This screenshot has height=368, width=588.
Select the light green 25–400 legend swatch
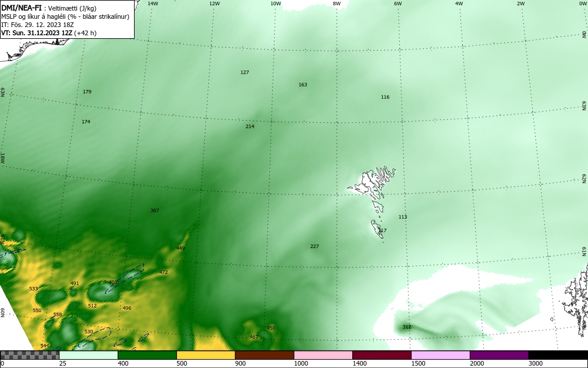(x=89, y=355)
